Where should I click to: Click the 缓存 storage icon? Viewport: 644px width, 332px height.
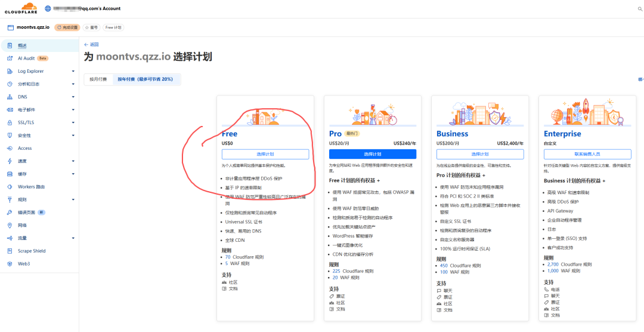click(10, 174)
